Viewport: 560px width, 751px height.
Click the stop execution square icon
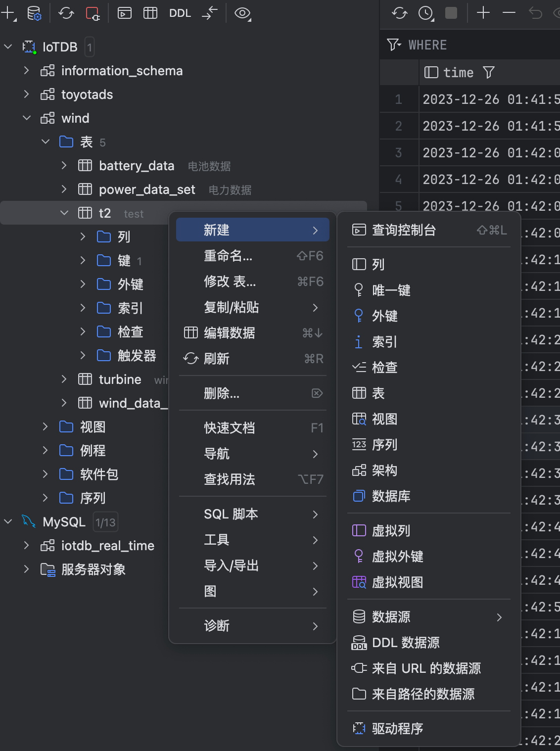tap(451, 13)
